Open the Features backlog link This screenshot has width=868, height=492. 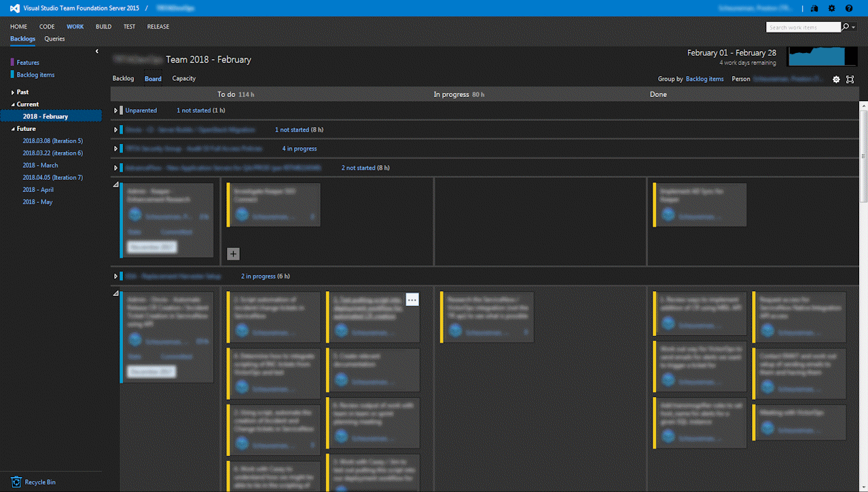[x=28, y=62]
